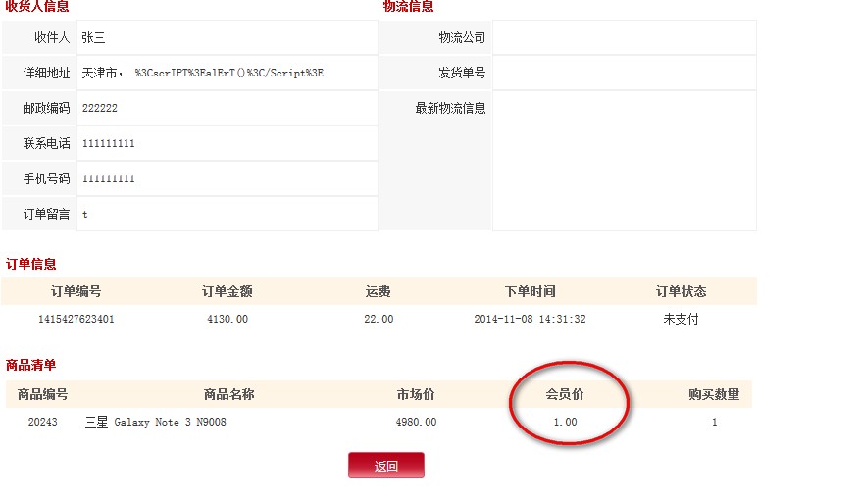Click the 收货人信息 section heading
Viewport: 859px width, 504px height.
(x=37, y=6)
